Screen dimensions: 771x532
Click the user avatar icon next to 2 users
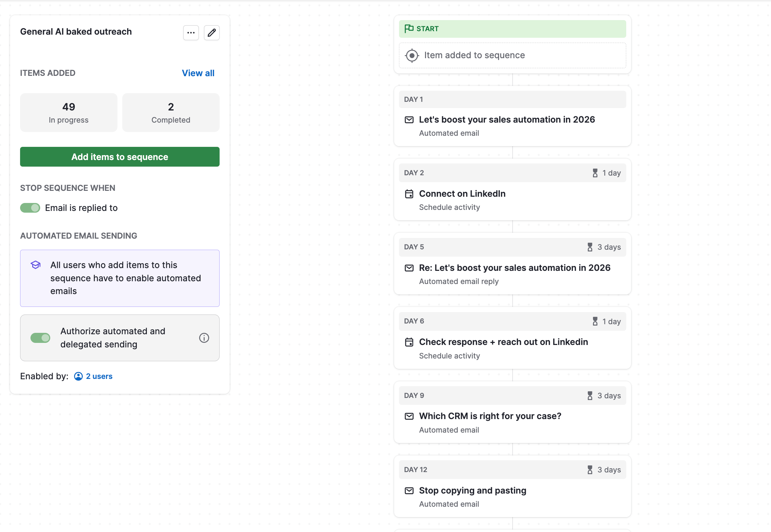79,376
